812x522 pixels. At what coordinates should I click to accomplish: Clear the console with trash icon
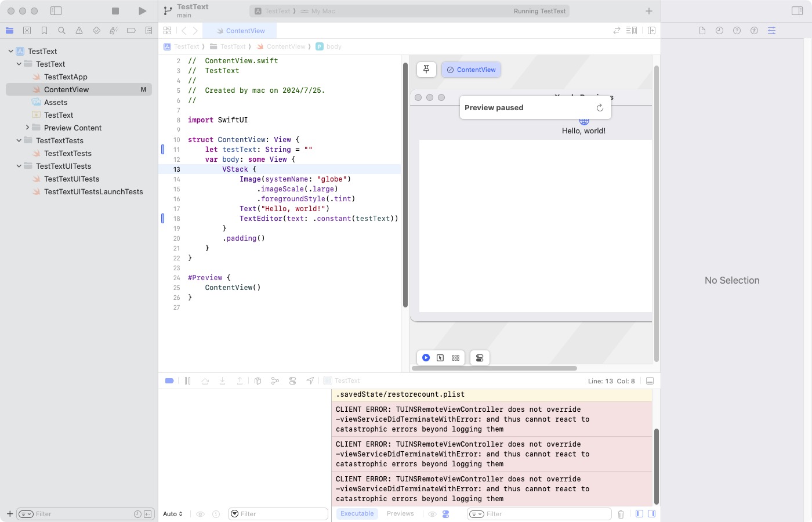tap(621, 514)
